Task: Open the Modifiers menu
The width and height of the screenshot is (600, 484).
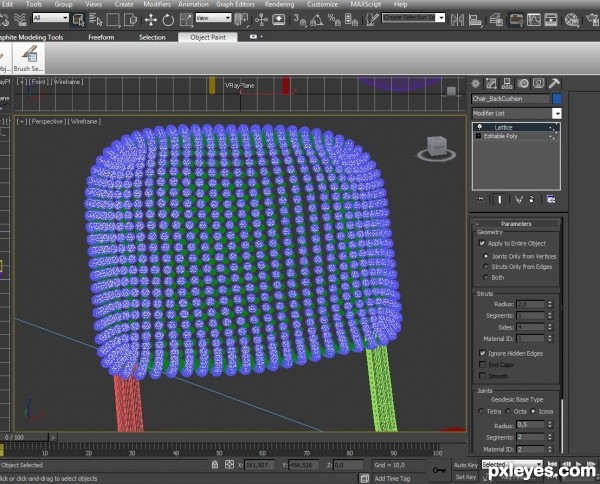Action: [157, 4]
